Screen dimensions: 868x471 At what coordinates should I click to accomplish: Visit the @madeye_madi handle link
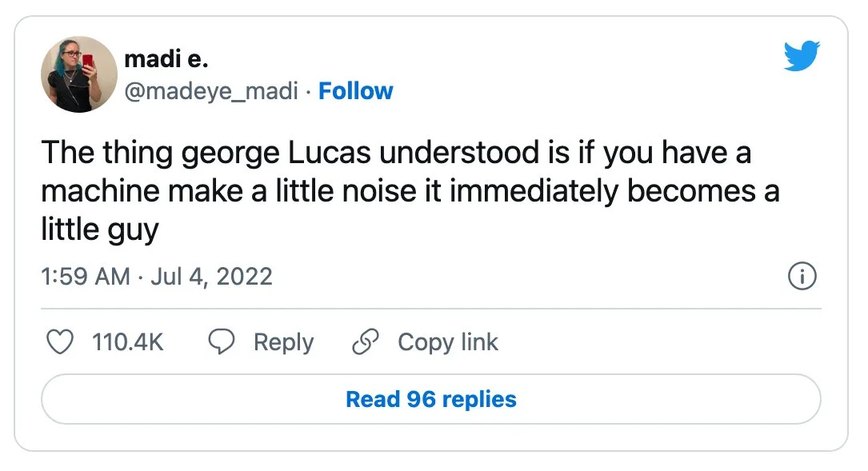click(x=211, y=91)
